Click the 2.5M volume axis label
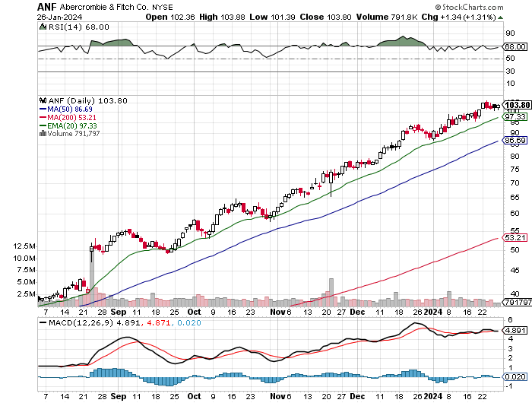The image size is (532, 403). (26, 294)
